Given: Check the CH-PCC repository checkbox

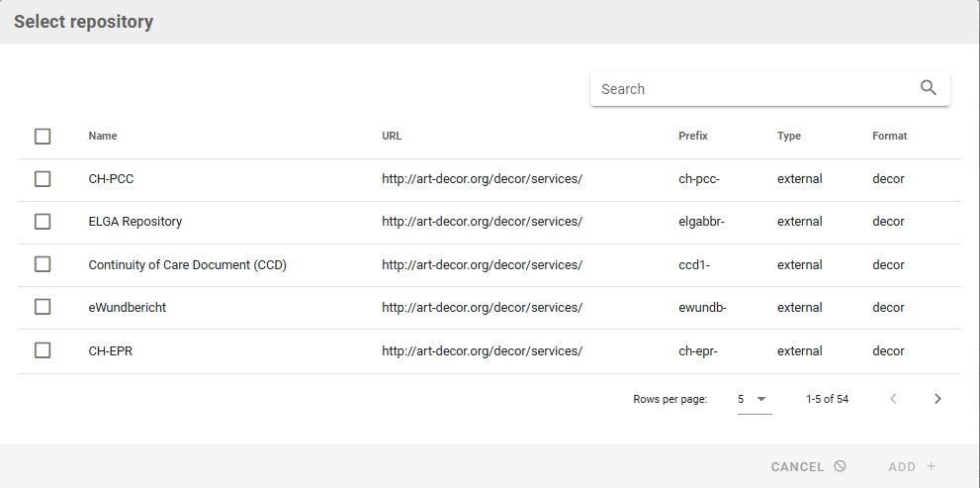Looking at the screenshot, I should coord(43,179).
